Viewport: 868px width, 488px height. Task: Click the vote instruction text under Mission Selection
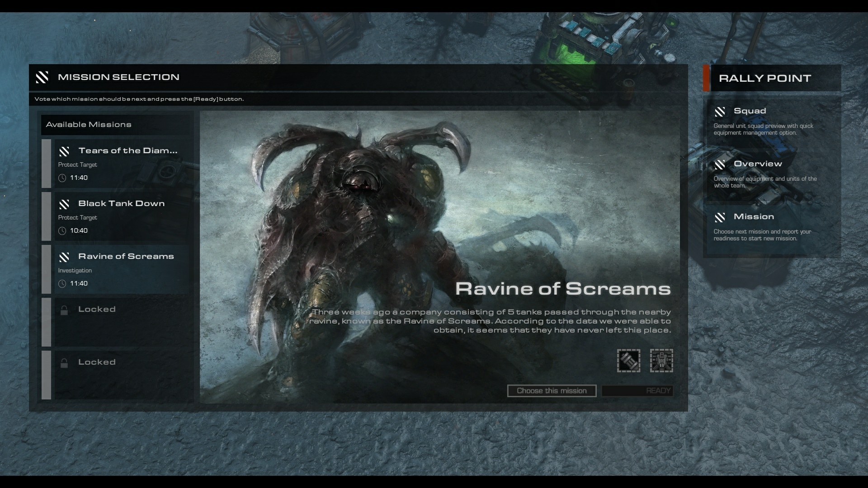point(139,99)
